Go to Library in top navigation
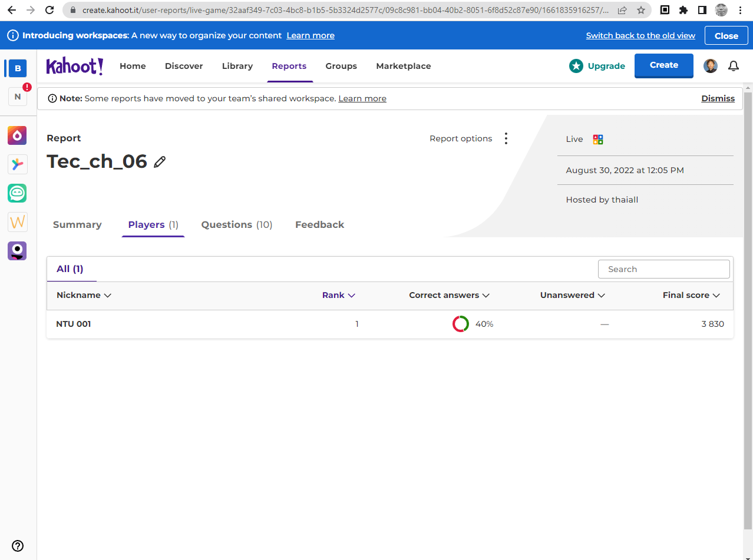 237,66
